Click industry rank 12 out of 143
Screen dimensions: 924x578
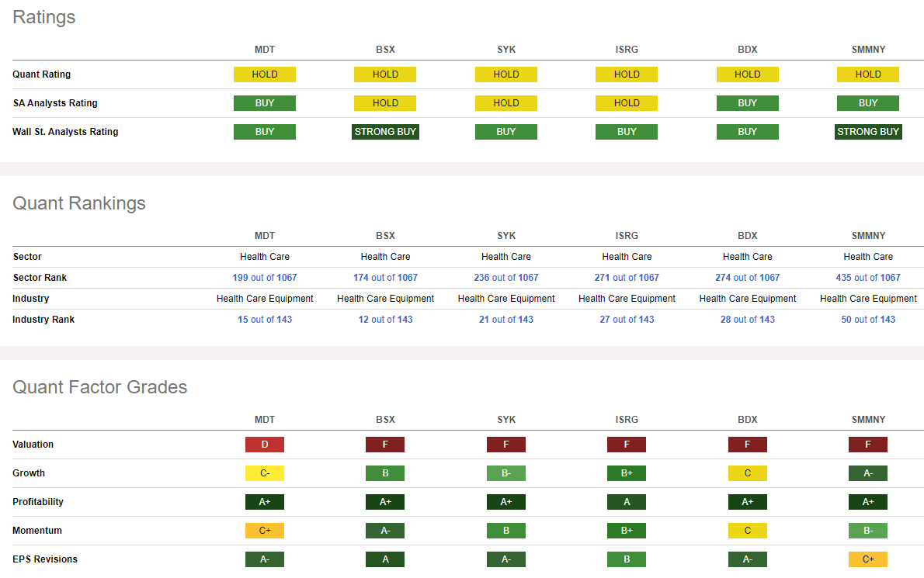385,320
